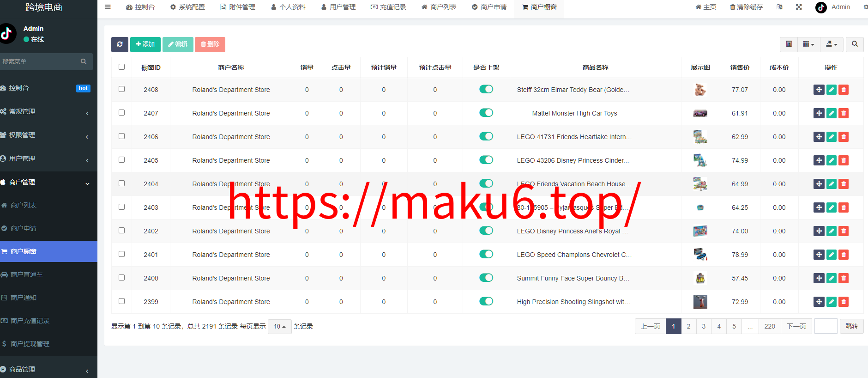Screen dimensions: 868x378
Task: Click green edit pencil for row 2407
Action: [832, 113]
